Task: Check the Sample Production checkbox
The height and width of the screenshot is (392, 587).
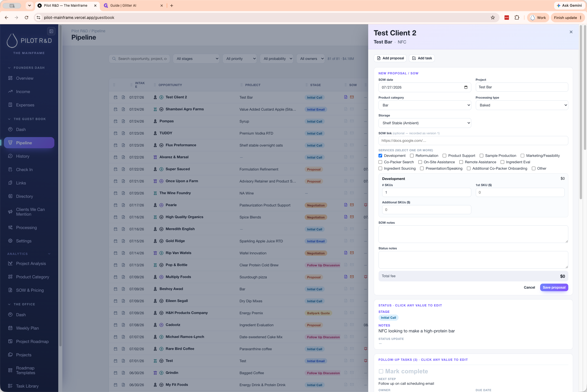Action: [481, 156]
